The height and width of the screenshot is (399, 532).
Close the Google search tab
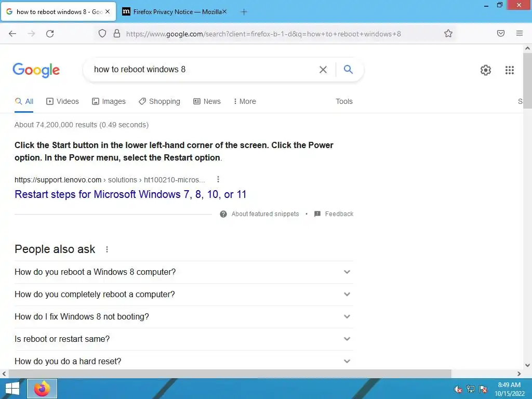point(108,11)
